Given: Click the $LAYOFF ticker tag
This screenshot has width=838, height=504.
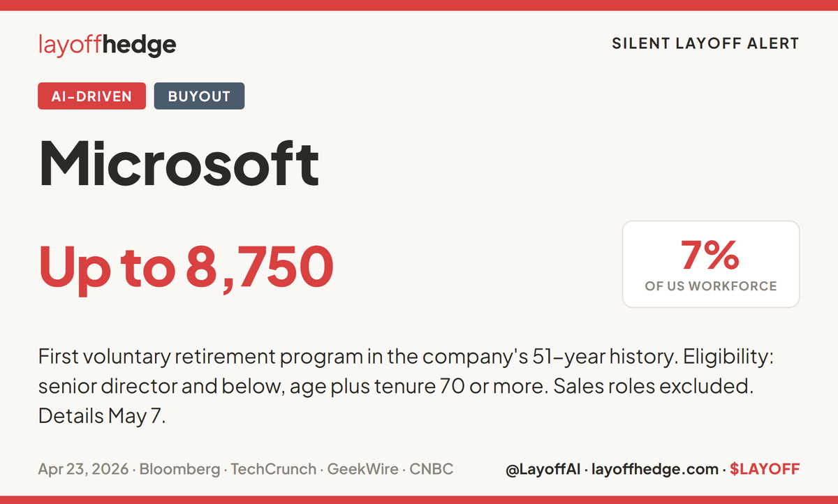Looking at the screenshot, I should pos(765,469).
